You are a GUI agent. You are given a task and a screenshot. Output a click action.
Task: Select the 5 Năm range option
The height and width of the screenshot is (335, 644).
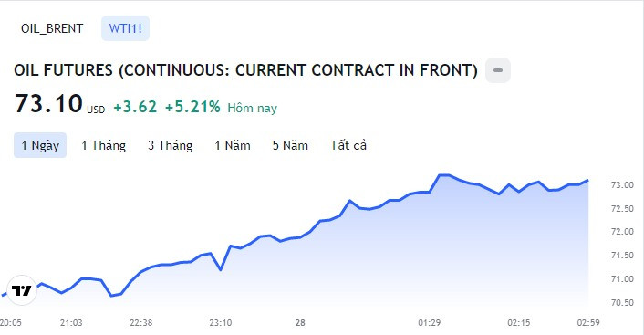[x=290, y=145]
